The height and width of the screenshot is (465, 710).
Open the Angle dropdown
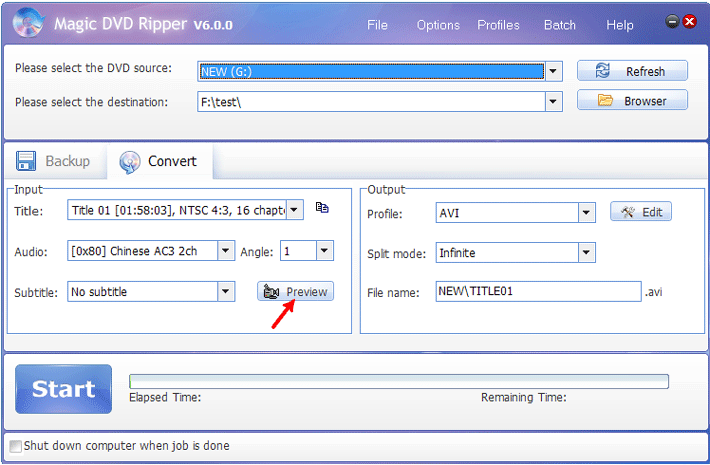click(x=324, y=250)
